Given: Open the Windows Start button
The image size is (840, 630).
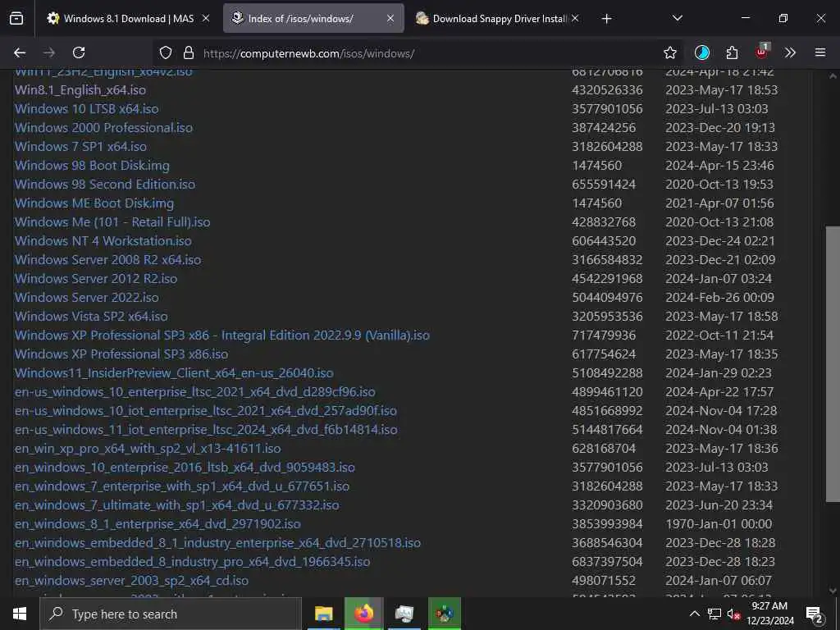Looking at the screenshot, I should pyautogui.click(x=20, y=614).
